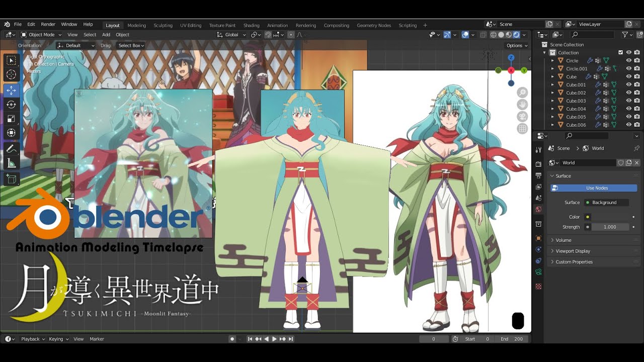
Task: Disable Cube.006 in renders via camera icon
Action: (636, 125)
